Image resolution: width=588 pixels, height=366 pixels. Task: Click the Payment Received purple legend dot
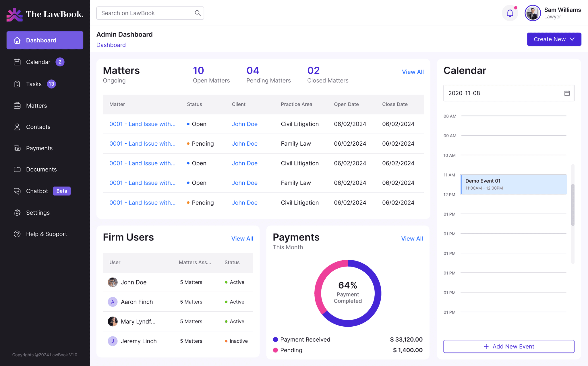tap(275, 340)
